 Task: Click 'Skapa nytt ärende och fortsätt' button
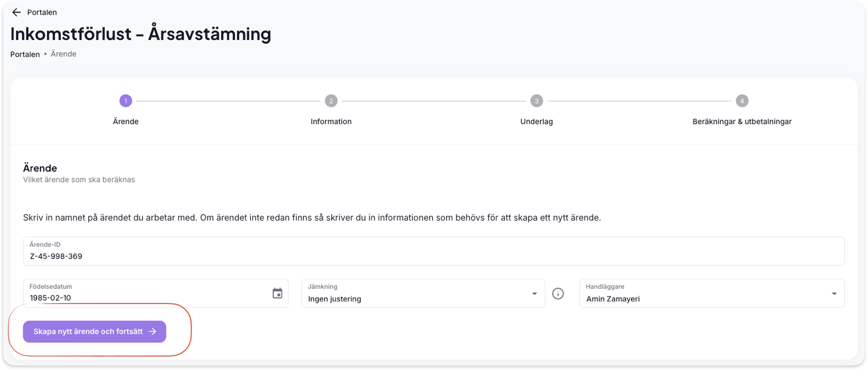coord(94,331)
